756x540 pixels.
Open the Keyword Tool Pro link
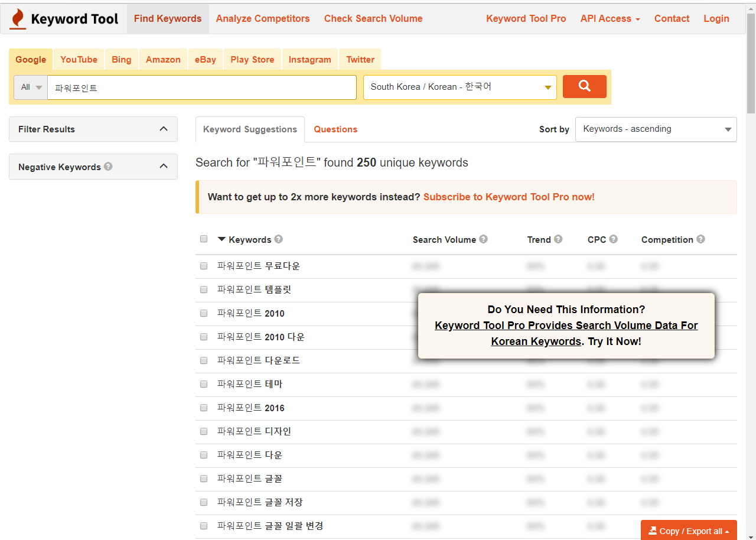(x=526, y=19)
